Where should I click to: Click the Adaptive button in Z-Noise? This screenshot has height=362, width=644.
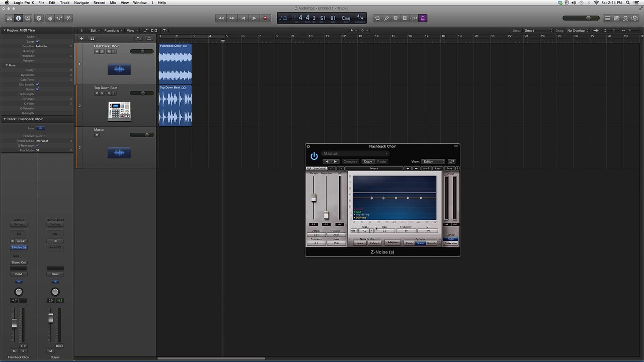pyautogui.click(x=392, y=242)
